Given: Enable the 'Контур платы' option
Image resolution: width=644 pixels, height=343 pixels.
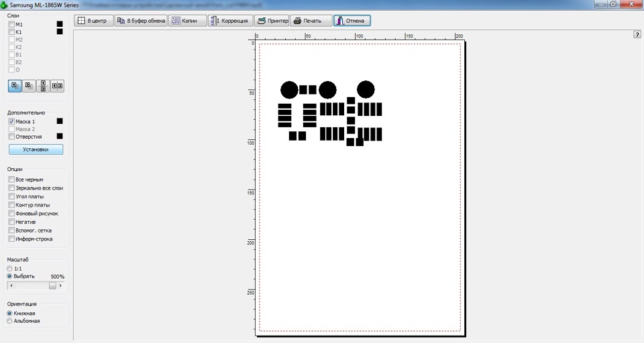Looking at the screenshot, I should point(11,205).
